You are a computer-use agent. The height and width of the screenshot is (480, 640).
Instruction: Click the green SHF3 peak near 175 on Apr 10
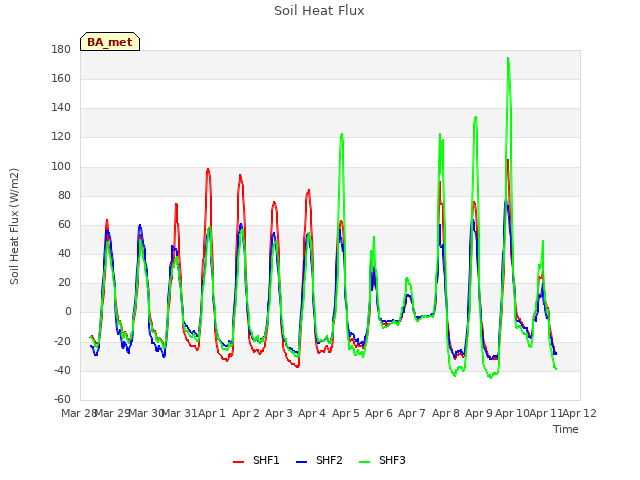click(508, 58)
